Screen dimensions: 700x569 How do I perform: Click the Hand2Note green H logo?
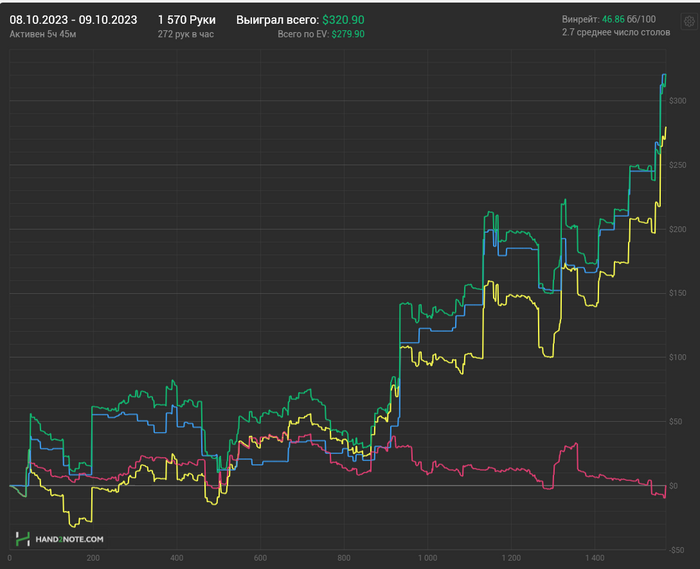pos(22,539)
